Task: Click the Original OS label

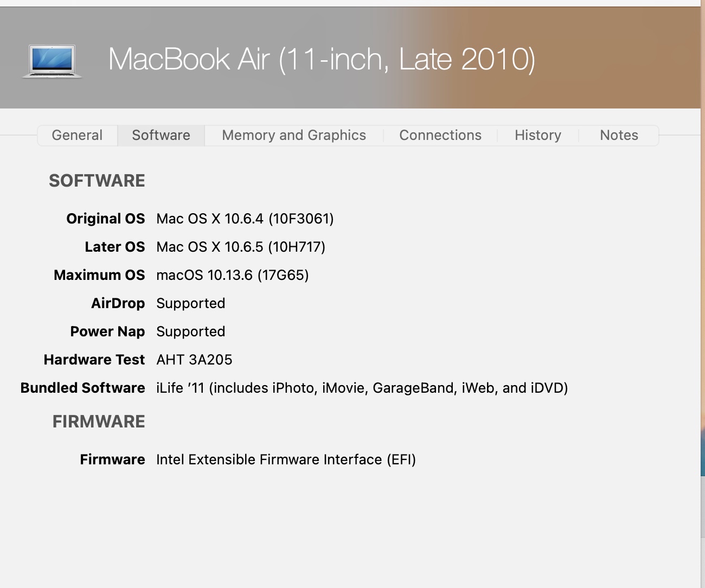Action: (x=106, y=219)
